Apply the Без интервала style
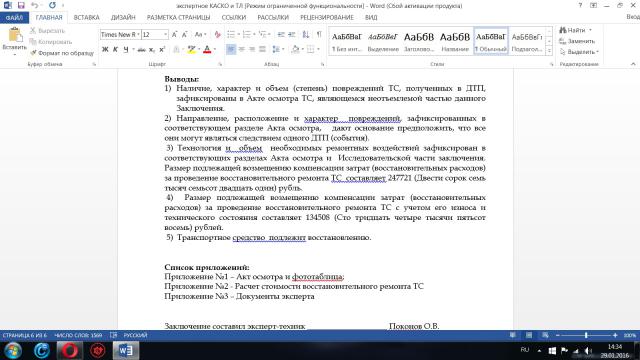640x360 pixels. pos(347,41)
